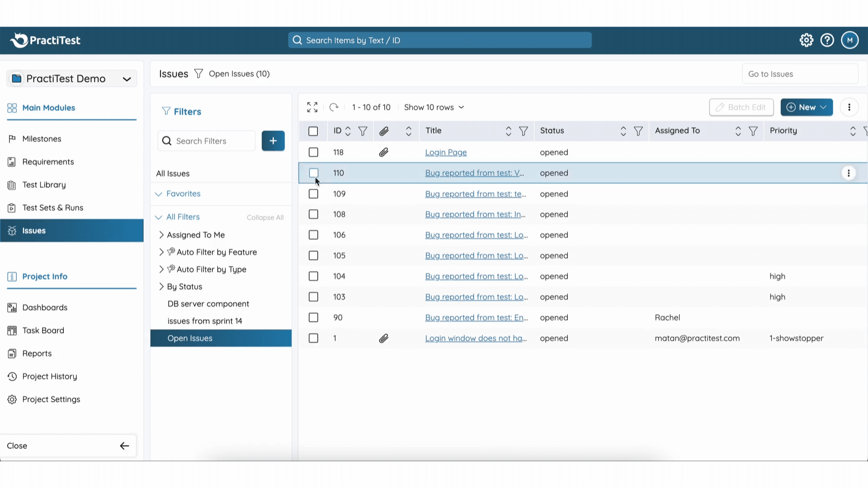Open the Login Page issue link
The height and width of the screenshot is (488, 868).
click(445, 152)
